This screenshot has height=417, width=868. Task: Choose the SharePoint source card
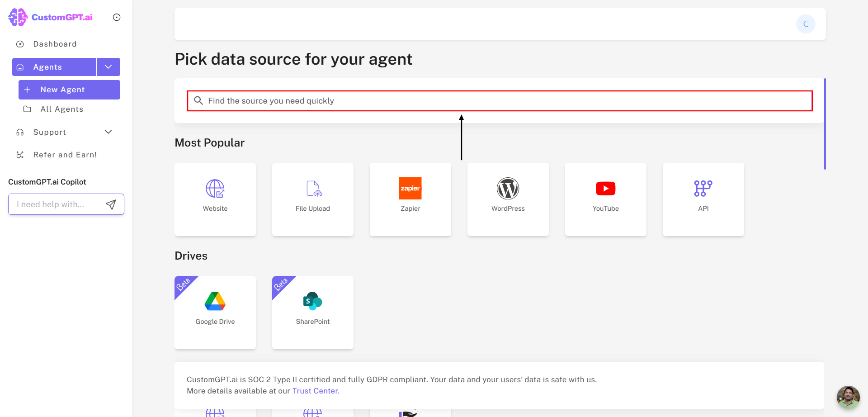pyautogui.click(x=313, y=313)
